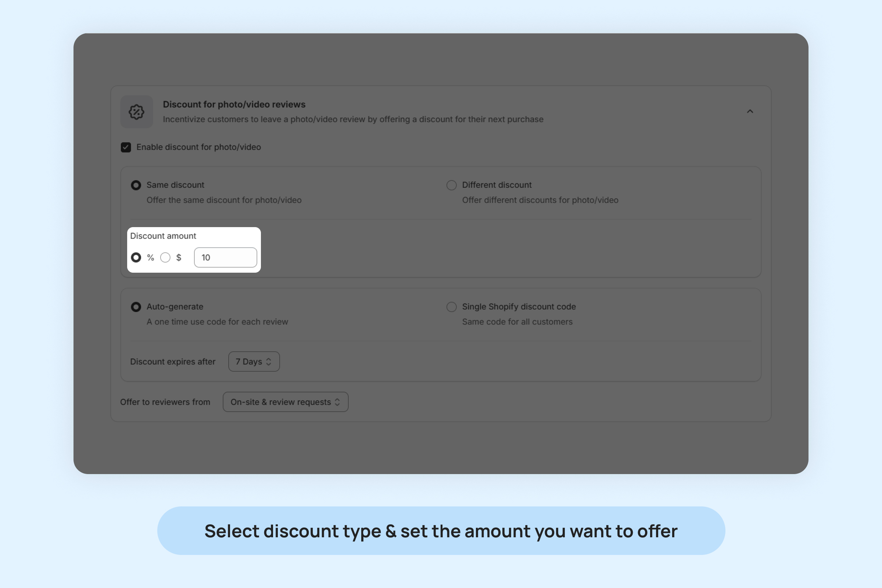Click the discount amount input field
Viewport: 882px width, 588px height.
(225, 258)
